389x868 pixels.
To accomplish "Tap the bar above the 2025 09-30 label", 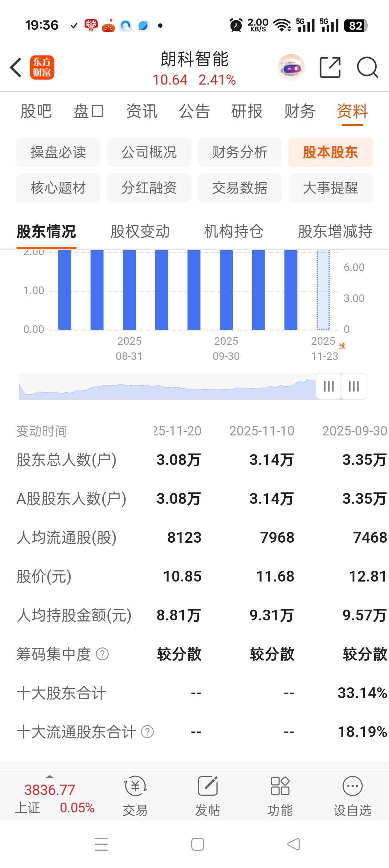I will 226,290.
